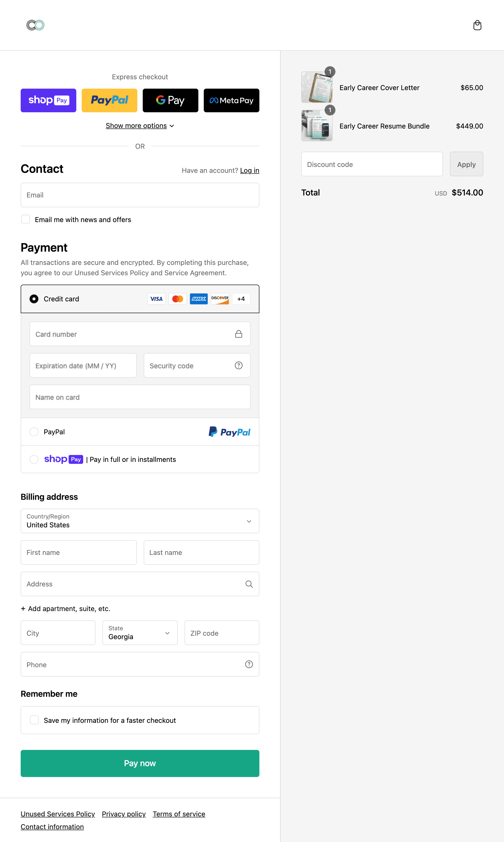Expand the Show more options dropdown
504x842 pixels.
[140, 125]
